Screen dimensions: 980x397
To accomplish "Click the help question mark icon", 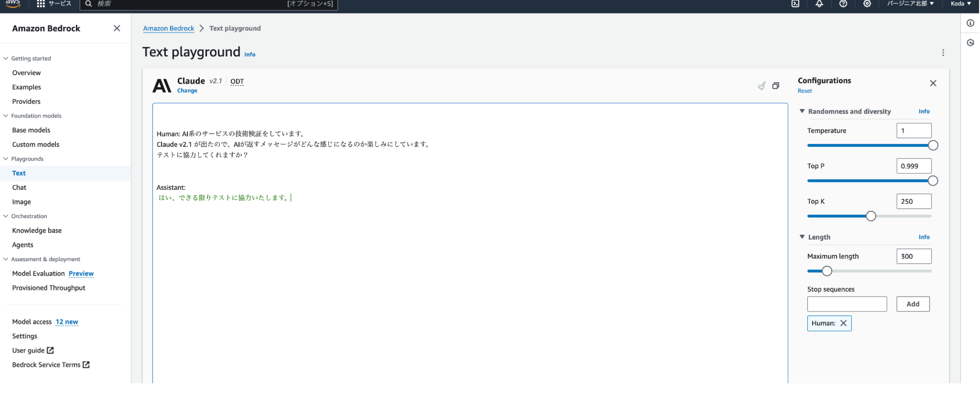I will (x=843, y=4).
